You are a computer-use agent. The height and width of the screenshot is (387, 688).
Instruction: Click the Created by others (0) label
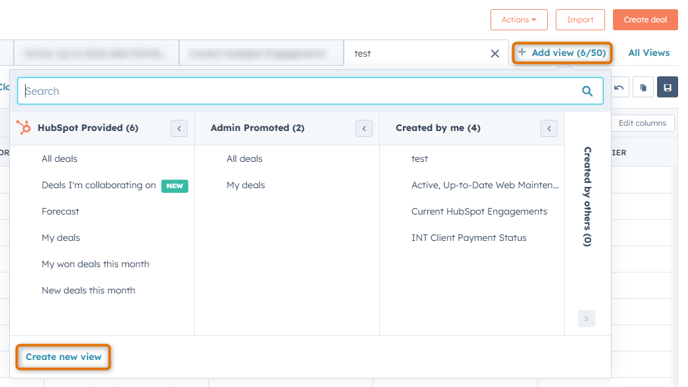(x=587, y=197)
